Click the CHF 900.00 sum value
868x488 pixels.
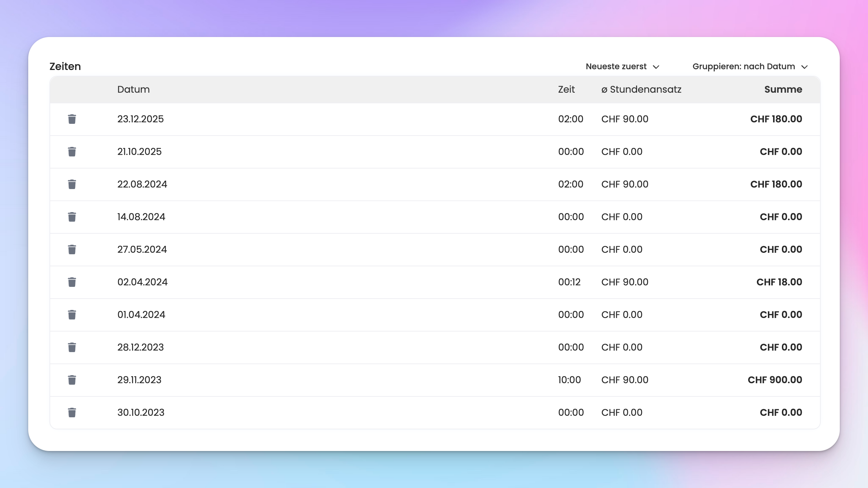coord(775,380)
